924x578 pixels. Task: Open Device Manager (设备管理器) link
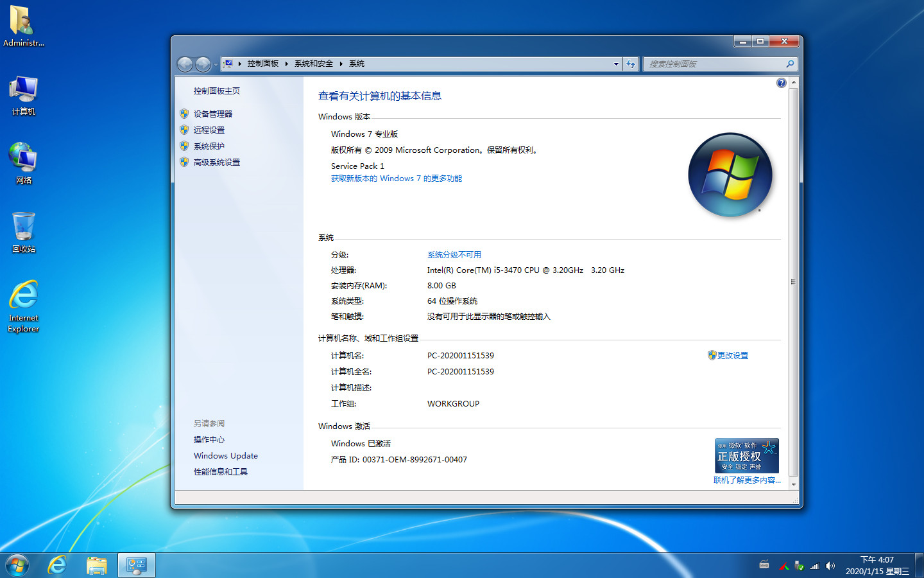213,114
